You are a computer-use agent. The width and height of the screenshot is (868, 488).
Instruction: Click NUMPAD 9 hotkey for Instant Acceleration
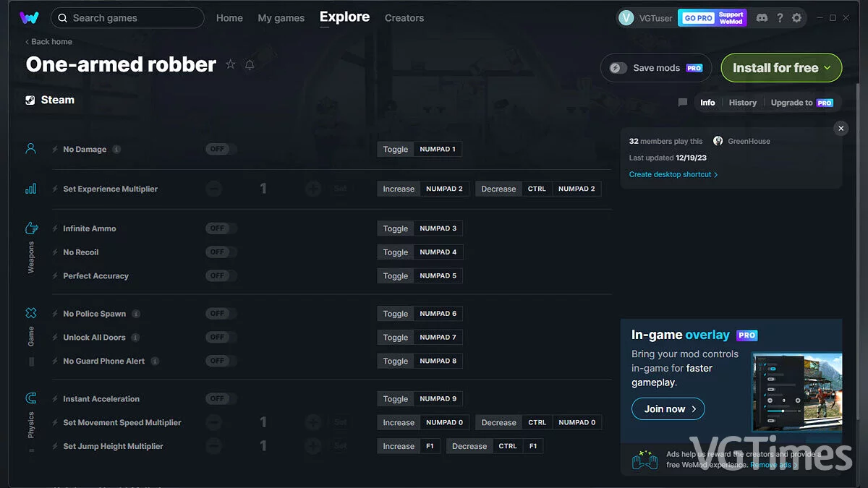coord(438,399)
